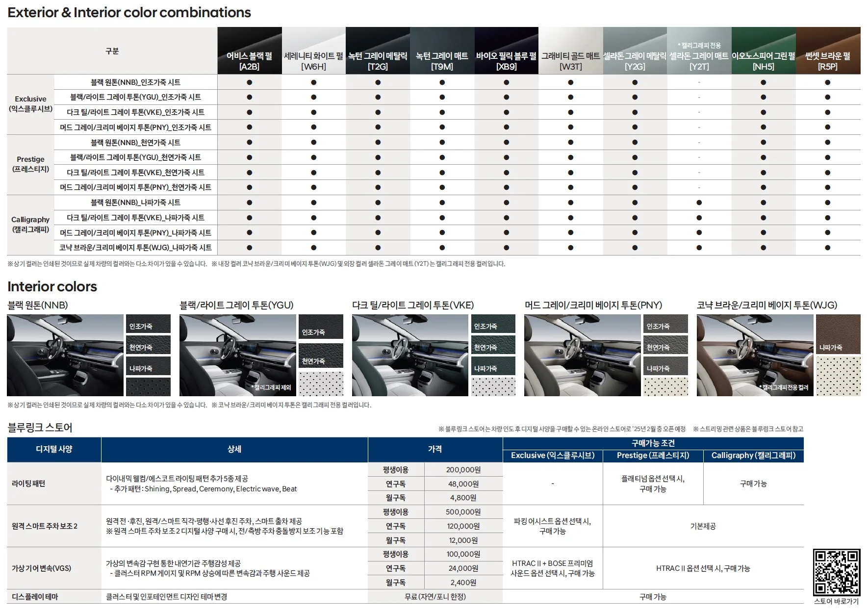
Task: Select the 나파가죽 sample under WJG interior
Action: [x=838, y=334]
